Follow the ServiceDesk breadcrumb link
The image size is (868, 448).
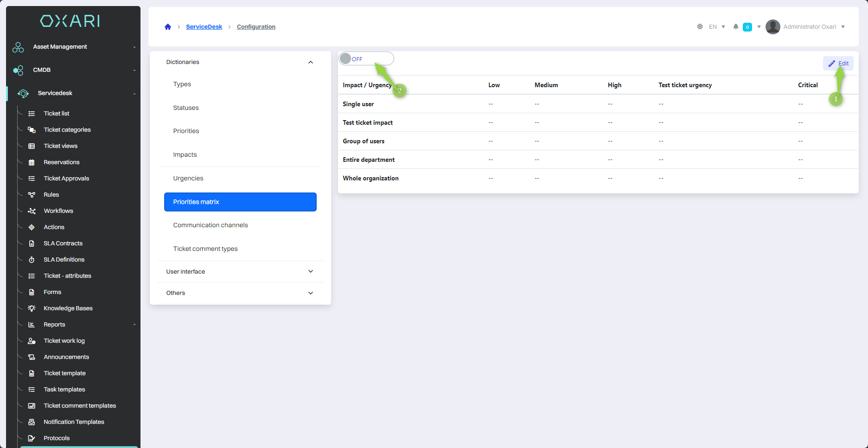204,27
